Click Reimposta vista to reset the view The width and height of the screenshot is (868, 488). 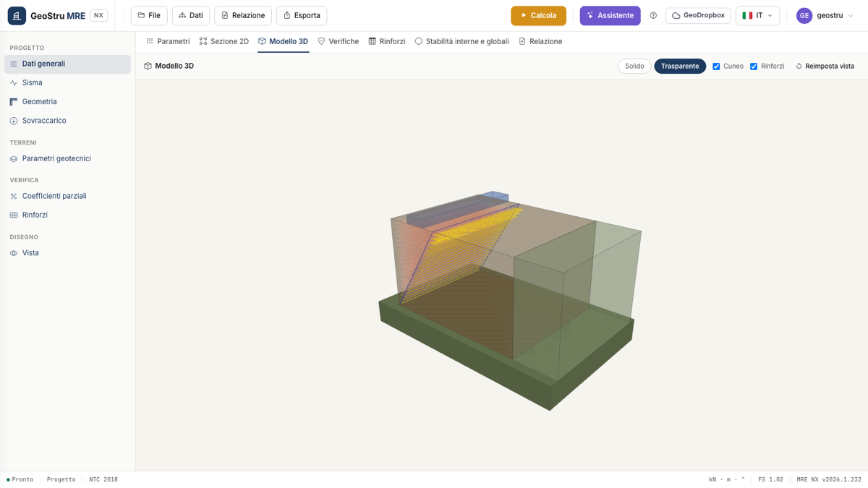click(x=825, y=66)
